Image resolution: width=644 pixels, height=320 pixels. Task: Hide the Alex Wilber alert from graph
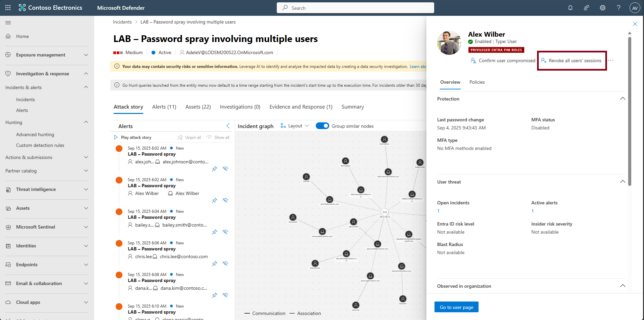(x=225, y=200)
